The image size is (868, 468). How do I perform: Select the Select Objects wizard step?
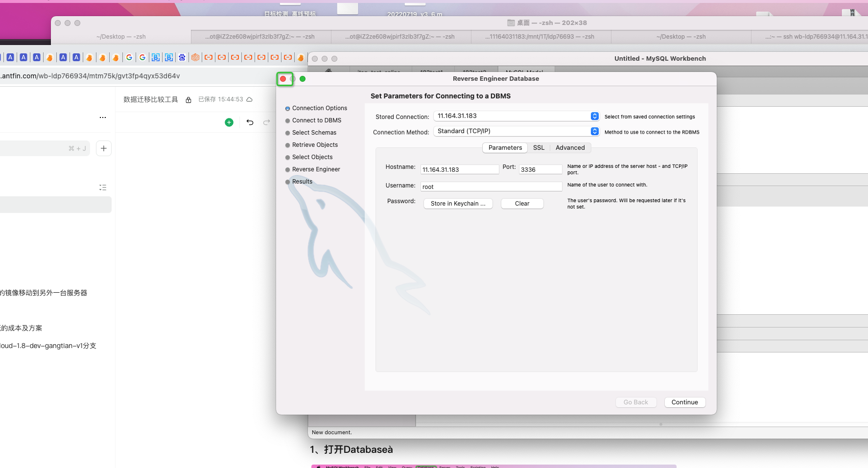(312, 157)
